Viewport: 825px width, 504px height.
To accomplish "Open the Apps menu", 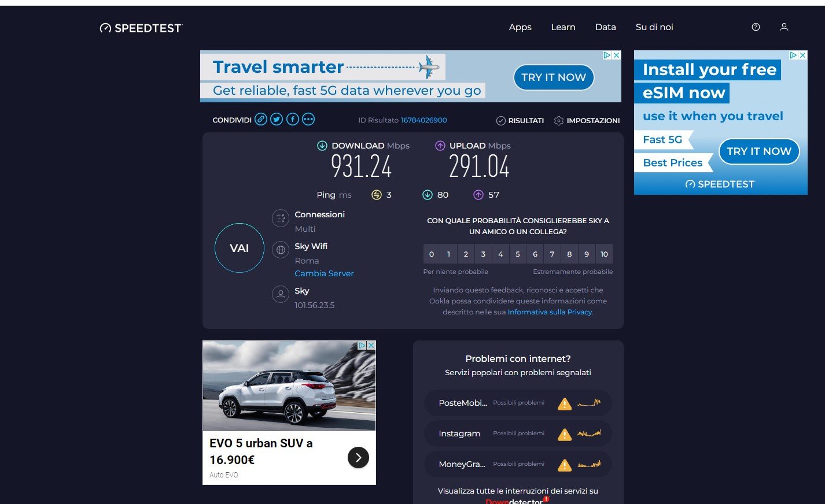I will (x=520, y=27).
